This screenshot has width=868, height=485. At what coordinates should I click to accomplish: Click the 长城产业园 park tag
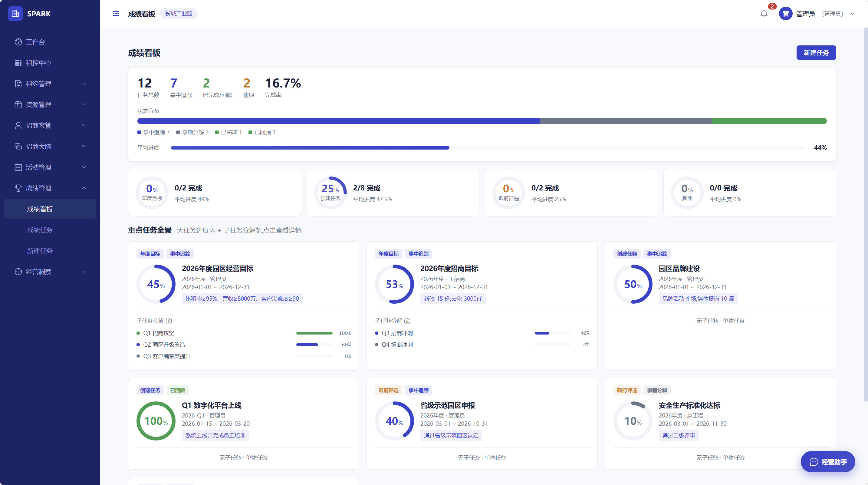tap(179, 14)
